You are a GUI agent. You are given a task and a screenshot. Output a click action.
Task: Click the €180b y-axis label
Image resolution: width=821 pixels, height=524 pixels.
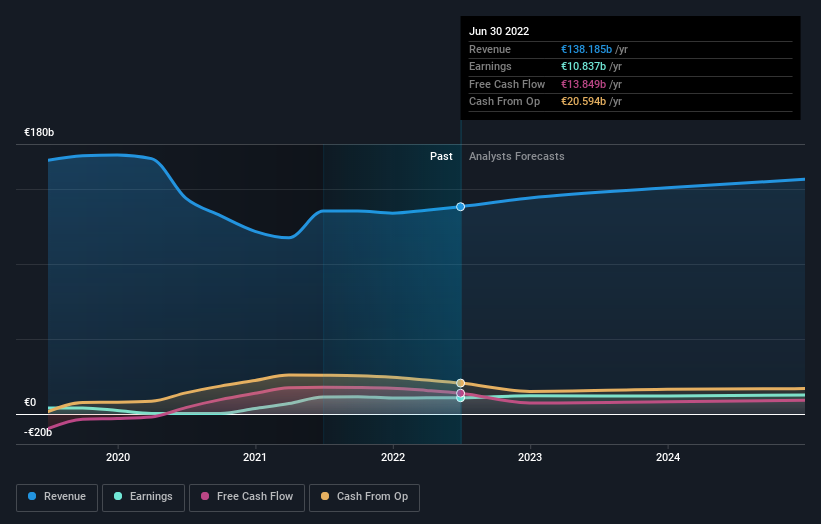tap(39, 132)
